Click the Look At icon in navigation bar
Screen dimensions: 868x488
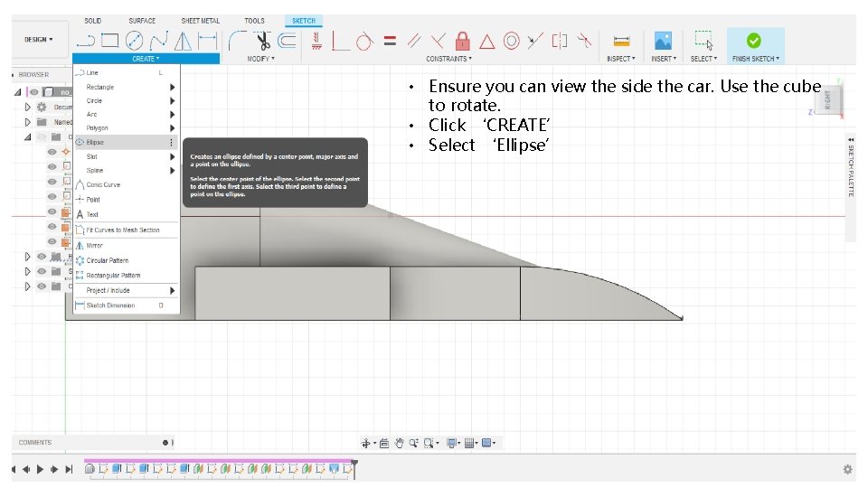tap(384, 443)
